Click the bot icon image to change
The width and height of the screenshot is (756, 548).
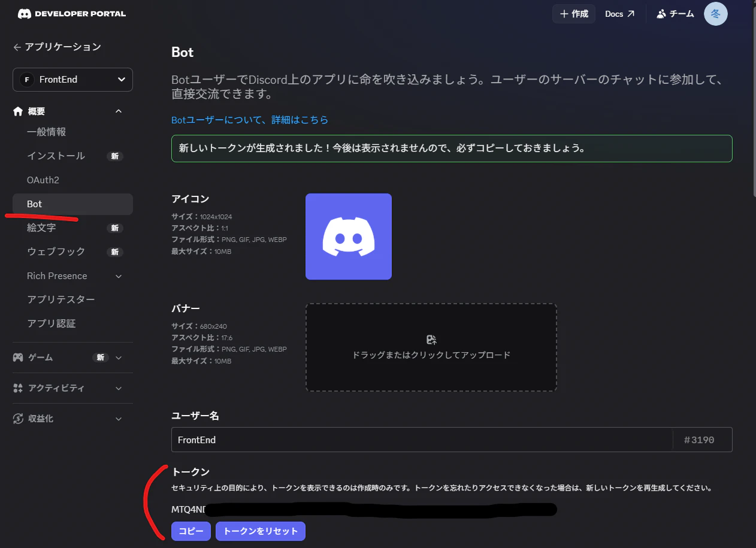tap(349, 237)
